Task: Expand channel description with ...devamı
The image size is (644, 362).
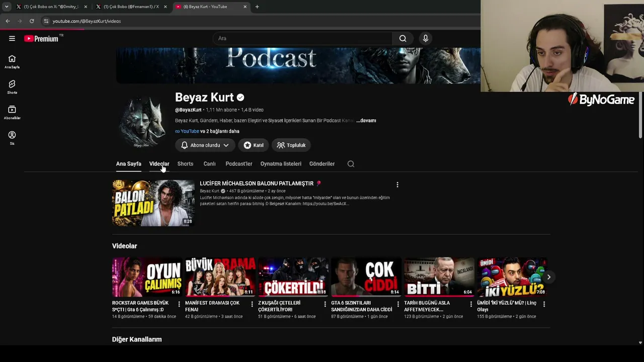Action: 366,121
